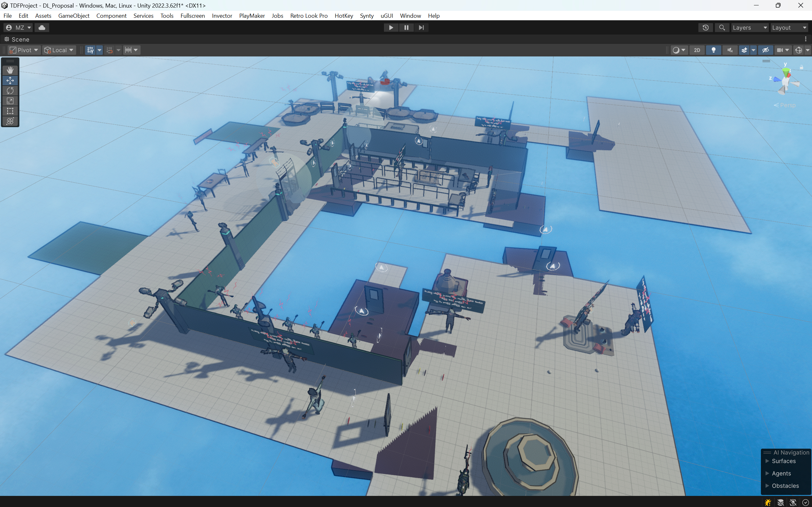
Task: Open the GameObject menu
Action: [74, 16]
